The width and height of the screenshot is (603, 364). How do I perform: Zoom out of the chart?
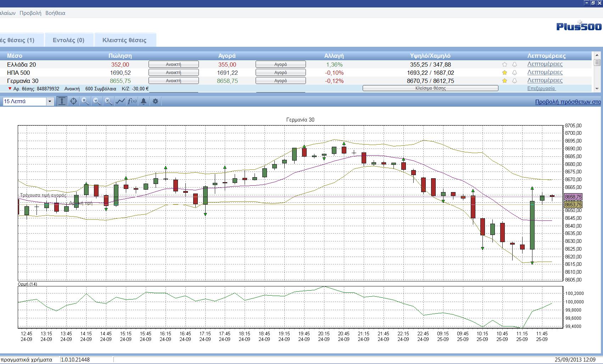coord(97,101)
